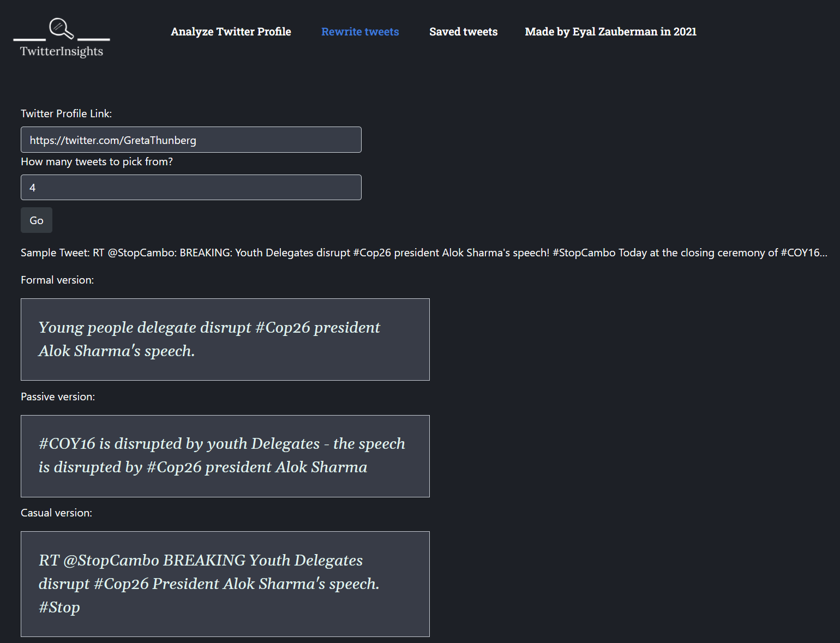Select the tweet count input showing 4
The image size is (840, 643).
[x=191, y=187]
